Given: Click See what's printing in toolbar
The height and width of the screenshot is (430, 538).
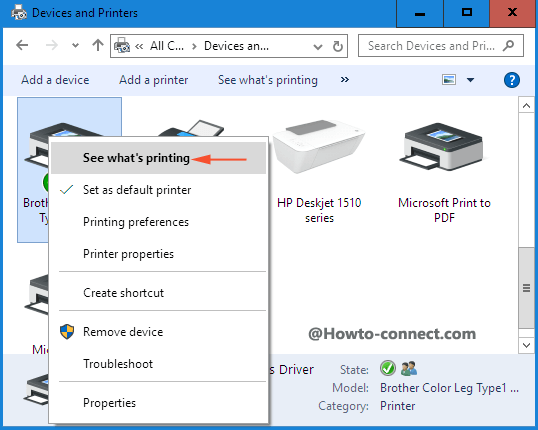Looking at the screenshot, I should click(x=268, y=80).
